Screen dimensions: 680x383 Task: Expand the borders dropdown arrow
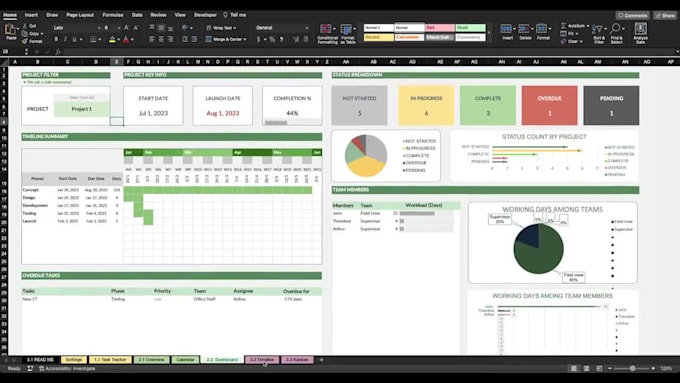(x=100, y=39)
